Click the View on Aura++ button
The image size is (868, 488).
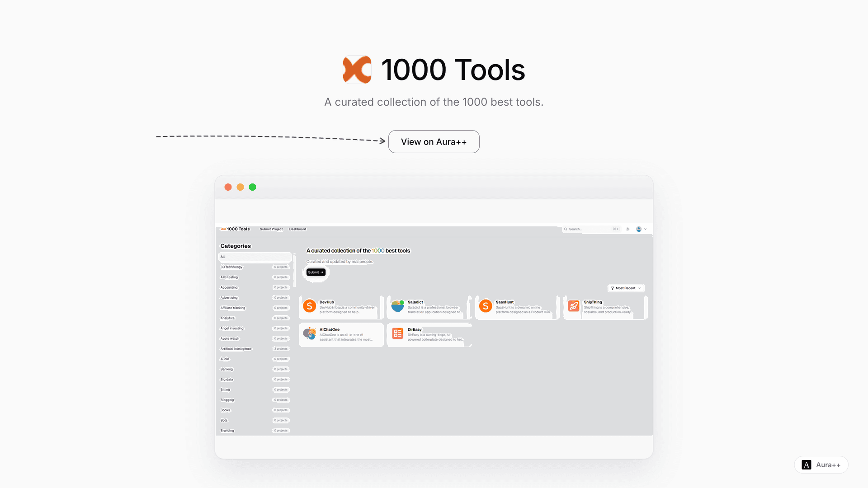click(434, 142)
